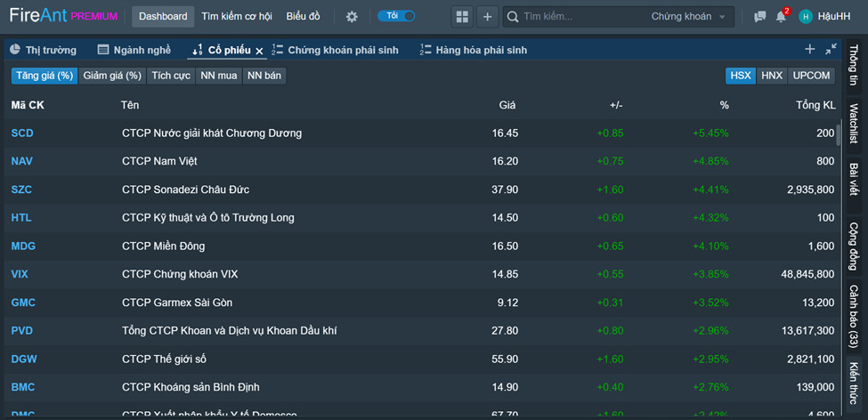Switch to the Thị trường tab
868x420 pixels.
[x=44, y=51]
